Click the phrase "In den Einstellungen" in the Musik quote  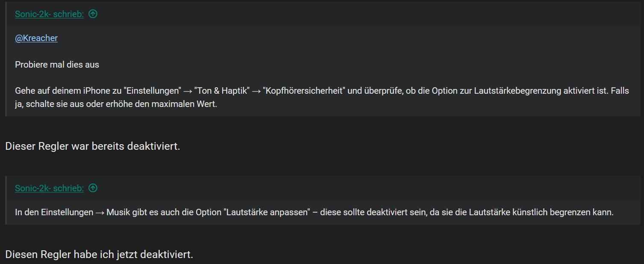pos(54,213)
